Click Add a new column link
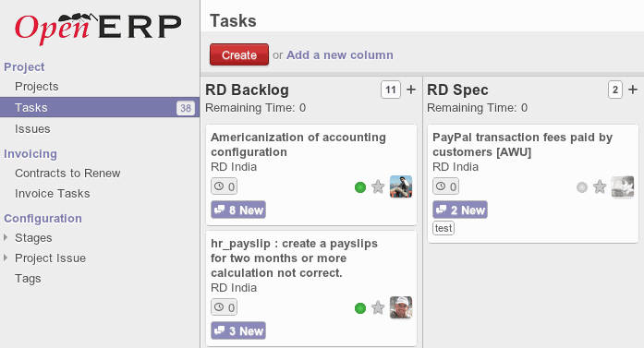 [x=340, y=55]
